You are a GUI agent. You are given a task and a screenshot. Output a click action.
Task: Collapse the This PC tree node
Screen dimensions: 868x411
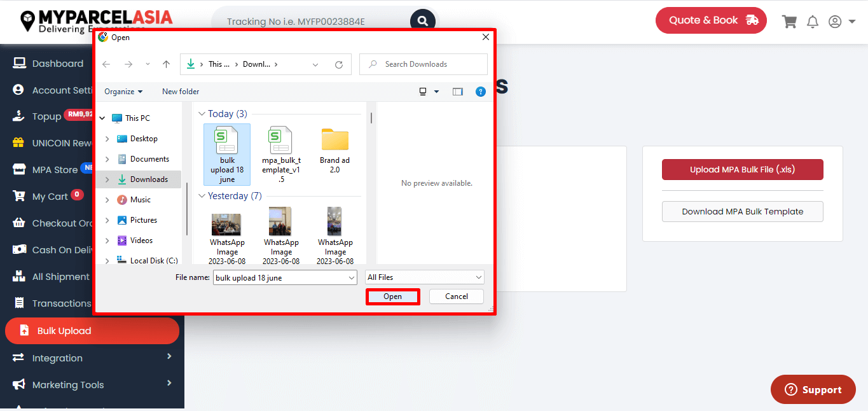pyautogui.click(x=102, y=118)
